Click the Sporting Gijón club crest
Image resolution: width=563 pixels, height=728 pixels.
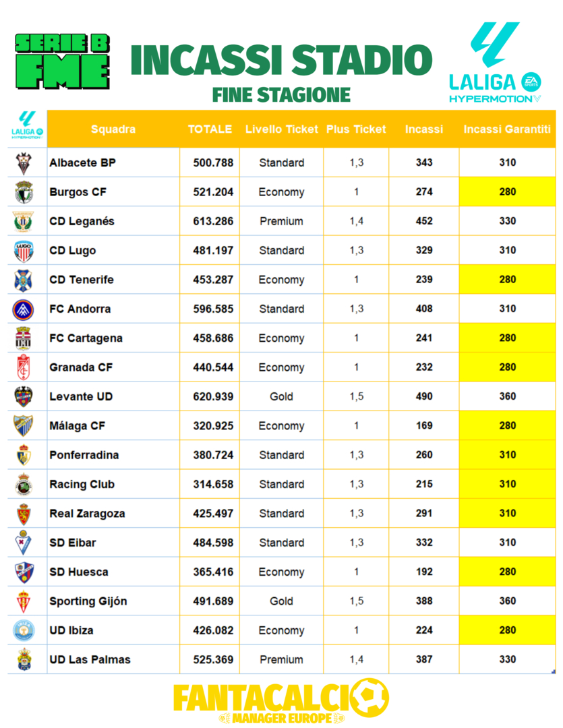pos(24,601)
